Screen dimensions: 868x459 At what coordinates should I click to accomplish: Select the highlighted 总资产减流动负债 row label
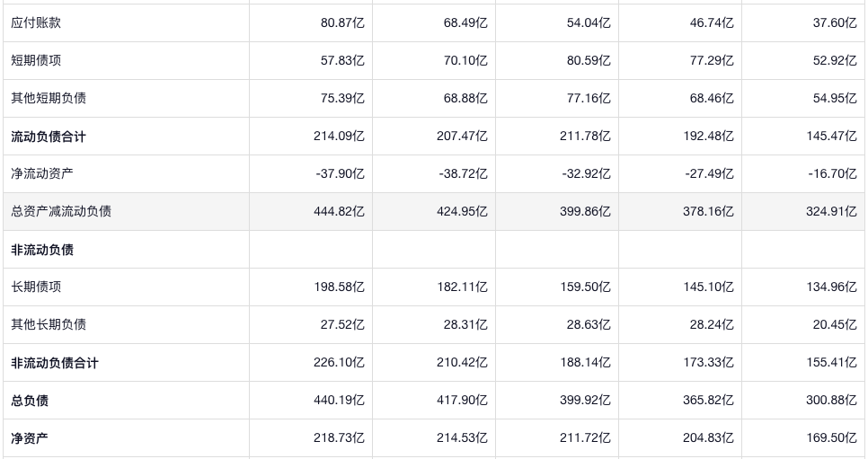tap(61, 211)
